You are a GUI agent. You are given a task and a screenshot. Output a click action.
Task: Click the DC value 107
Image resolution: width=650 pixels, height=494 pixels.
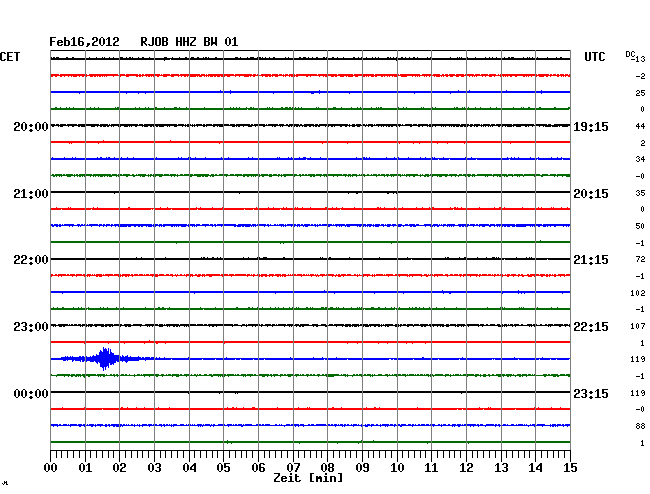(638, 326)
